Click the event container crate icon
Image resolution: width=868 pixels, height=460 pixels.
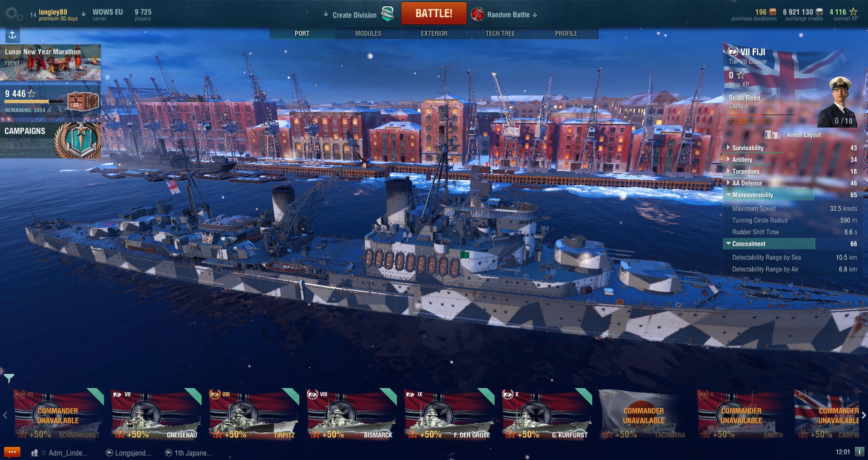point(83,101)
